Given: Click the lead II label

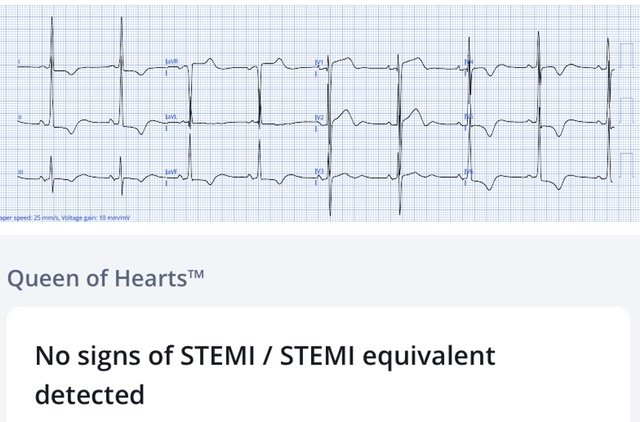Looking at the screenshot, I should (19, 118).
